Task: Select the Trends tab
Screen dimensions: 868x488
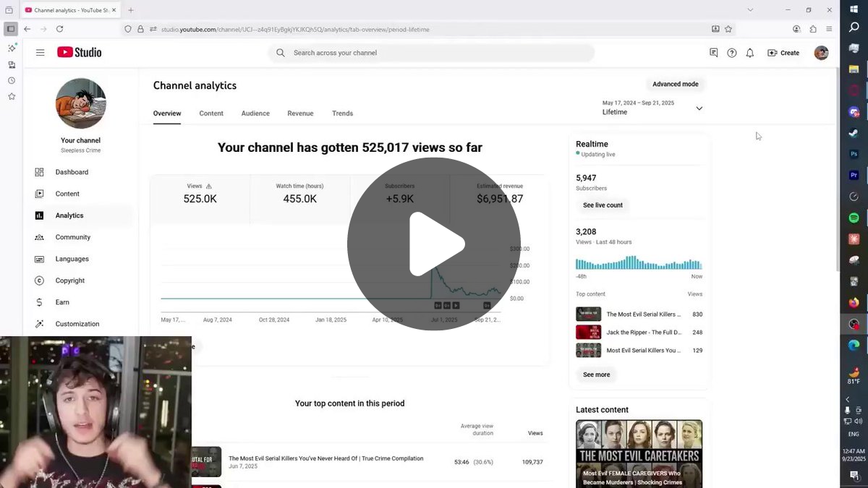Action: coord(342,114)
